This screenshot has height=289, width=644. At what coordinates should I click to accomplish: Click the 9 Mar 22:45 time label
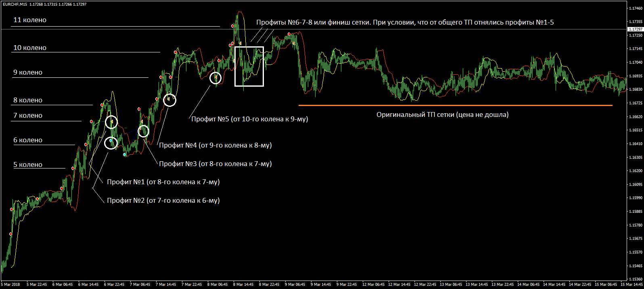347,285
